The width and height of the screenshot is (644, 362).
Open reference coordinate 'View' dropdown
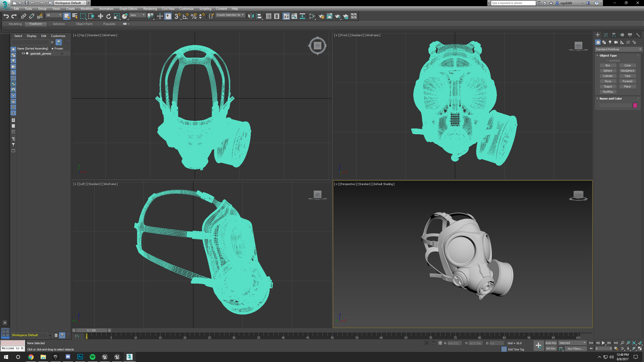(137, 15)
